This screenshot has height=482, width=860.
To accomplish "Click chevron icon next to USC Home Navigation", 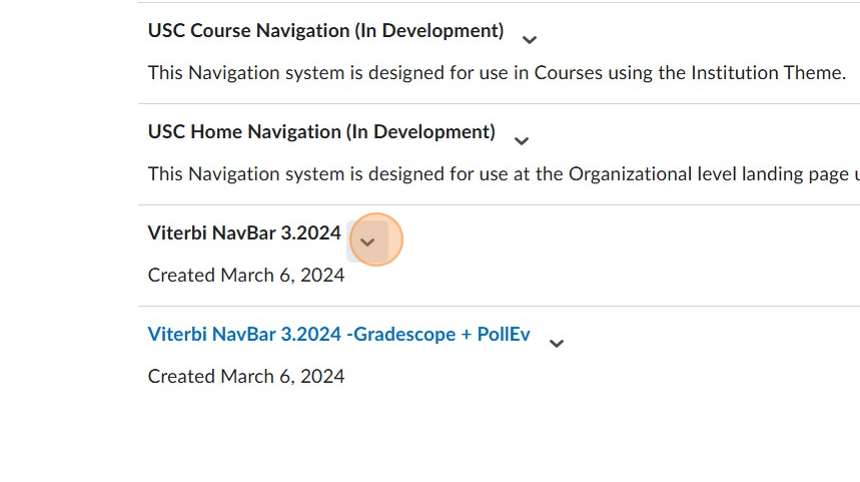I will click(521, 141).
